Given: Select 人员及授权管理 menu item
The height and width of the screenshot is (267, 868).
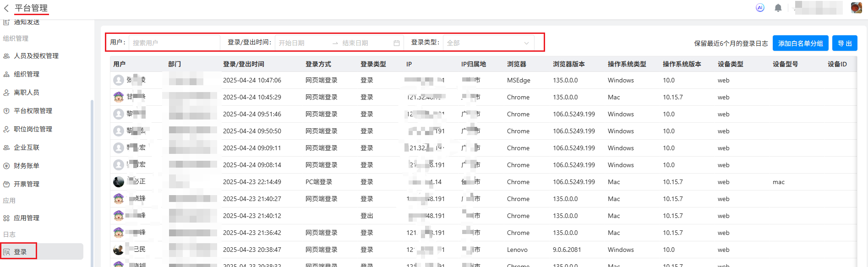Looking at the screenshot, I should click(36, 56).
